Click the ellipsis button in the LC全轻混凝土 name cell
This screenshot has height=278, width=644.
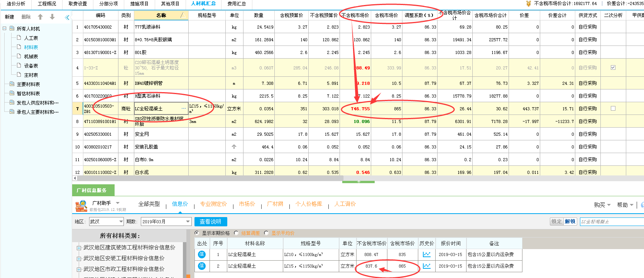184,109
